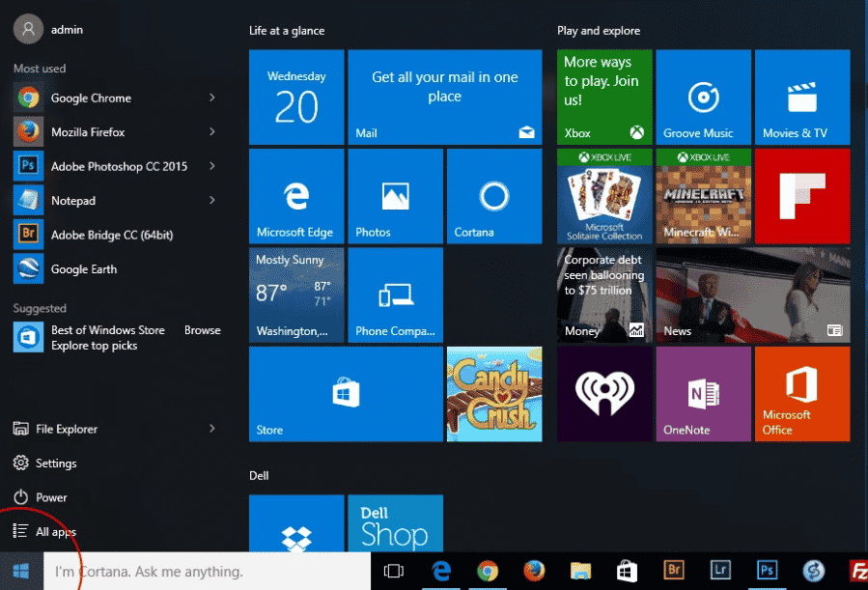Viewport: 868px width, 590px height.
Task: Open the Mail tile
Action: 444,97
